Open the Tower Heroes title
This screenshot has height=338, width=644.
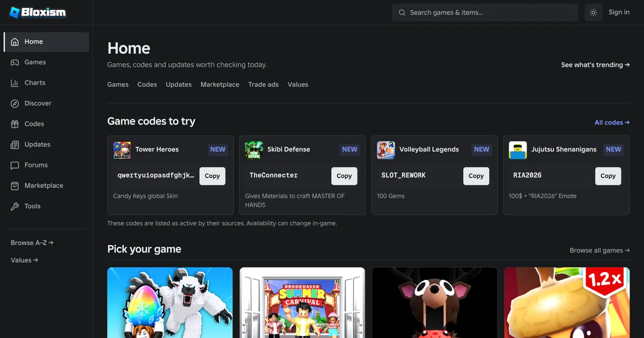pos(157,150)
